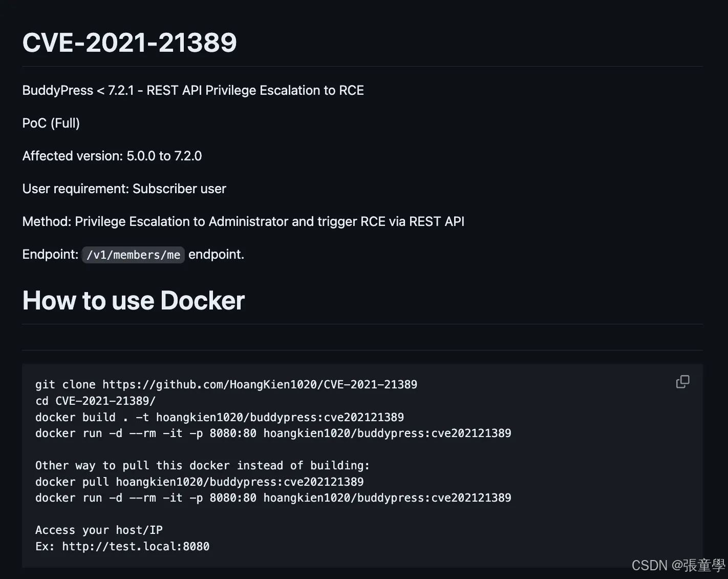Click the /v1/members/me inline code

click(133, 255)
